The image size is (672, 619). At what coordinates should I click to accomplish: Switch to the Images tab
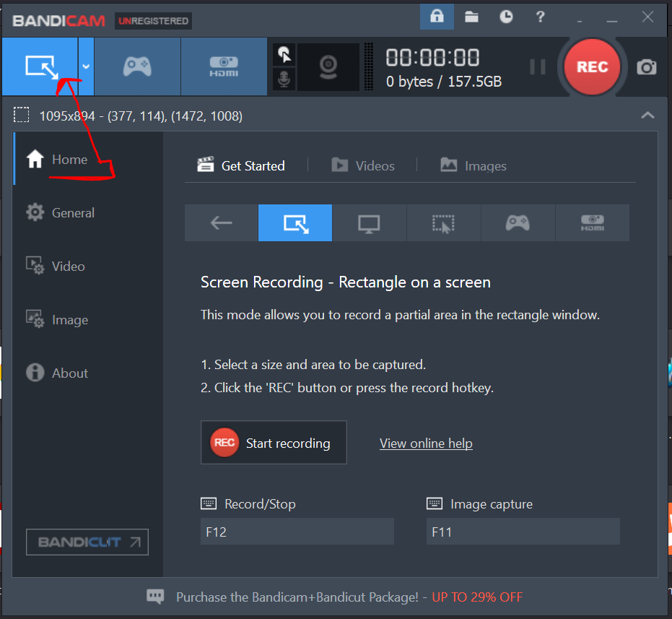click(474, 165)
